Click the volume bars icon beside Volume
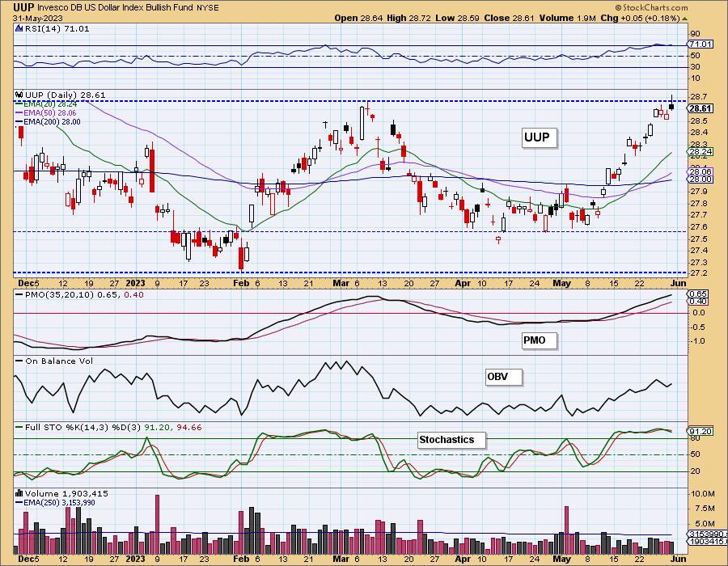The height and width of the screenshot is (566, 728). (x=19, y=493)
